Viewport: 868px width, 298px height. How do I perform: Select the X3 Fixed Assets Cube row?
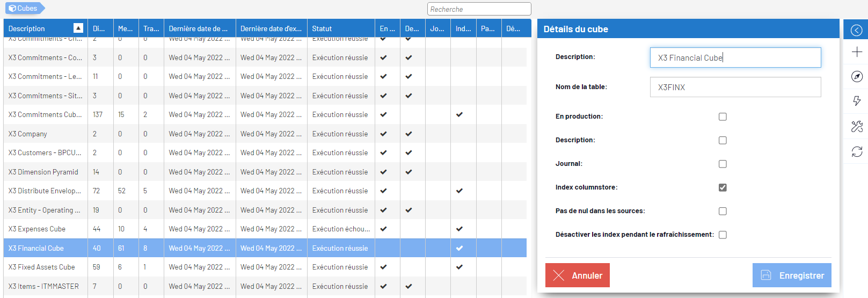coord(42,267)
